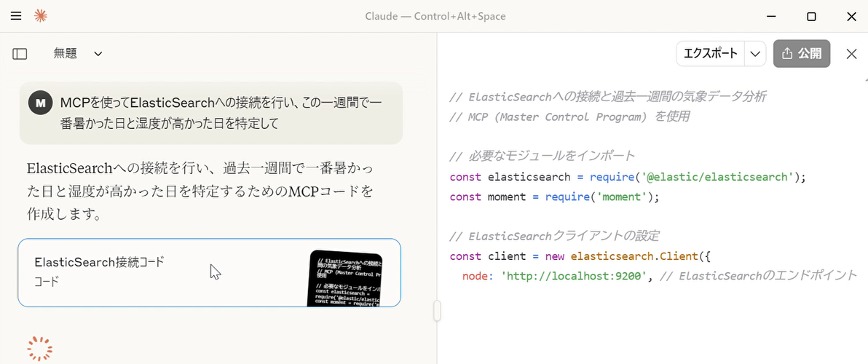Click the M user avatar
The width and height of the screenshot is (868, 364).
point(40,103)
